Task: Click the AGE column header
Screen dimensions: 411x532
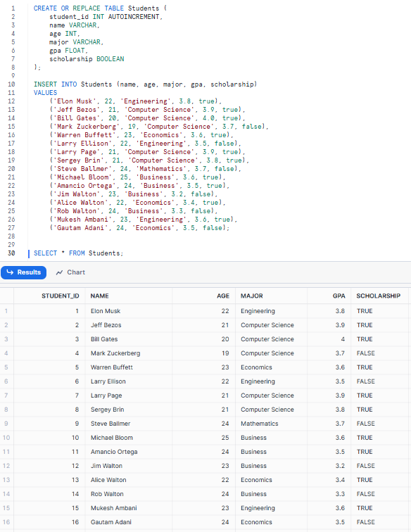Action: (x=223, y=296)
